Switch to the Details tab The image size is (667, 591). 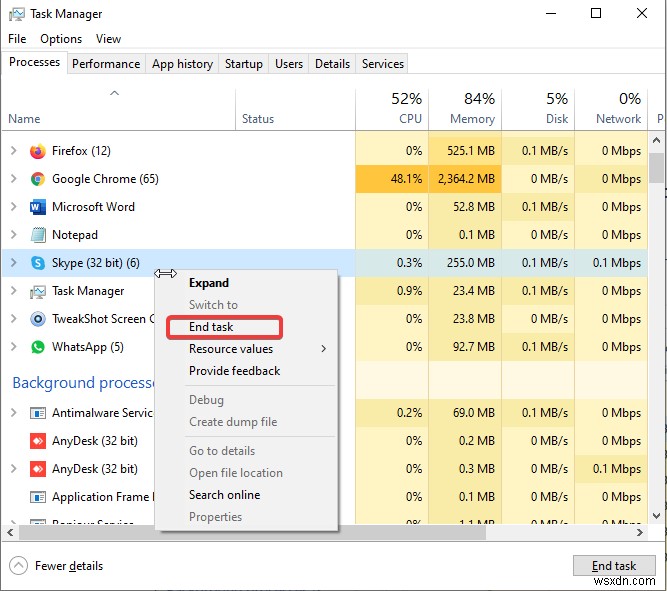[x=332, y=64]
